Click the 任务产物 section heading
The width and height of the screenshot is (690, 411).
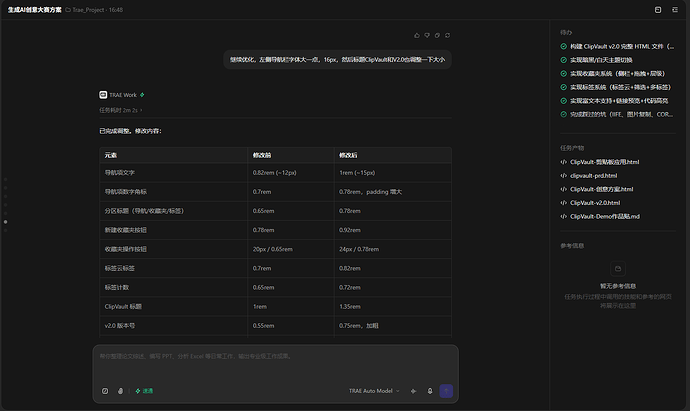pyautogui.click(x=572, y=148)
